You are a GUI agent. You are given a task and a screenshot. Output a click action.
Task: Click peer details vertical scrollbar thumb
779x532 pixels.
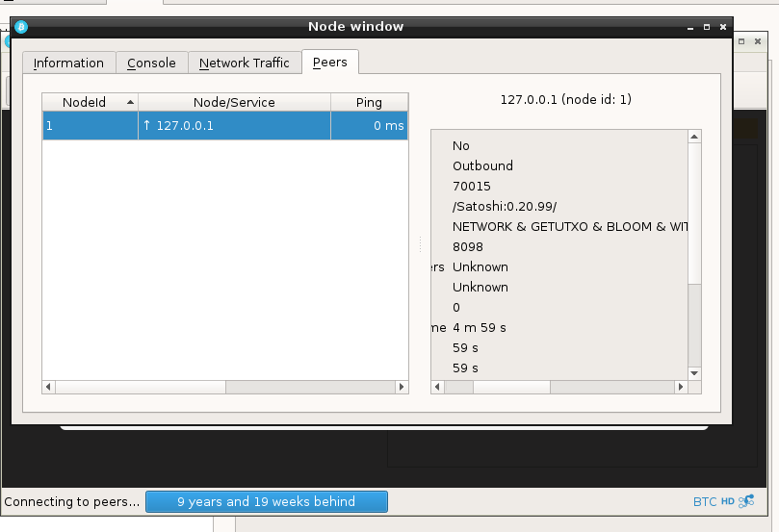tap(694, 214)
